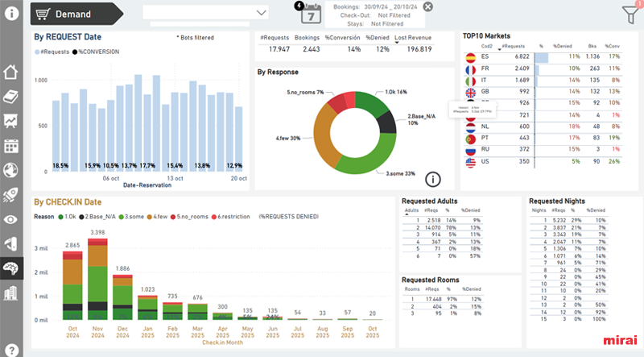Open the book icon in sidebar

click(10, 97)
